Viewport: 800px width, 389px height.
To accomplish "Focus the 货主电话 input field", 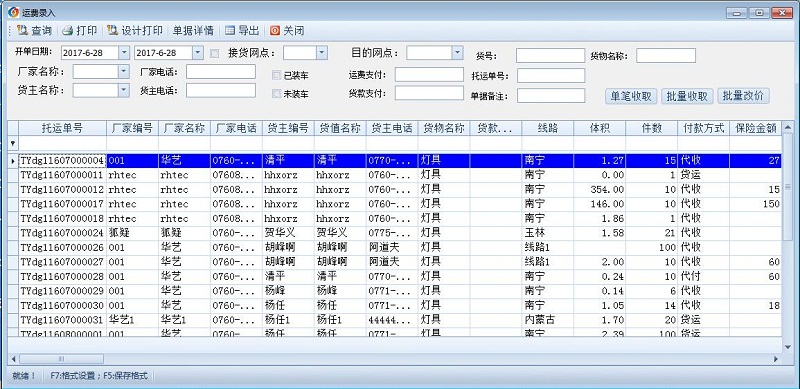I will [220, 90].
